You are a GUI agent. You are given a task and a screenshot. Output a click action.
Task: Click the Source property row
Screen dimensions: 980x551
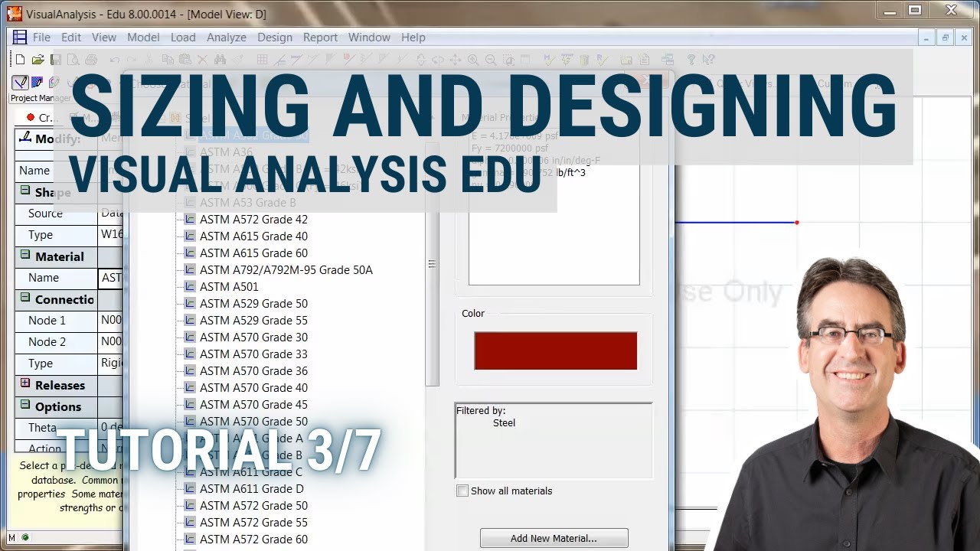pos(70,214)
